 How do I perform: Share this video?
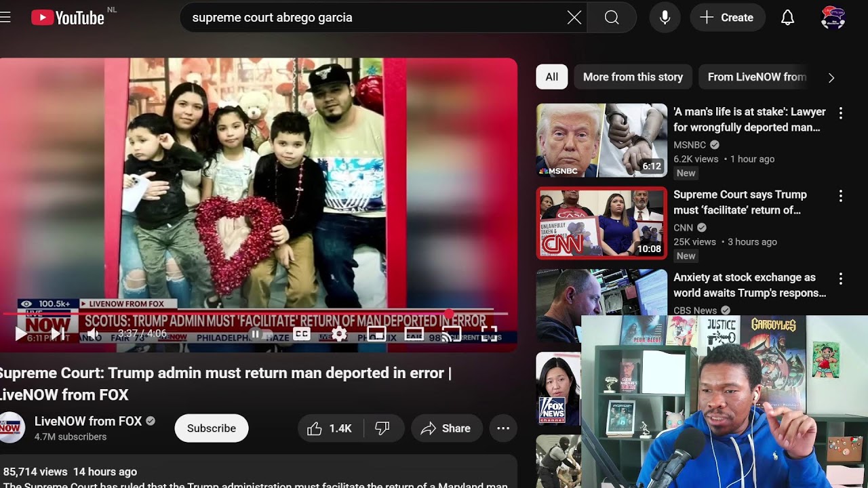(446, 428)
